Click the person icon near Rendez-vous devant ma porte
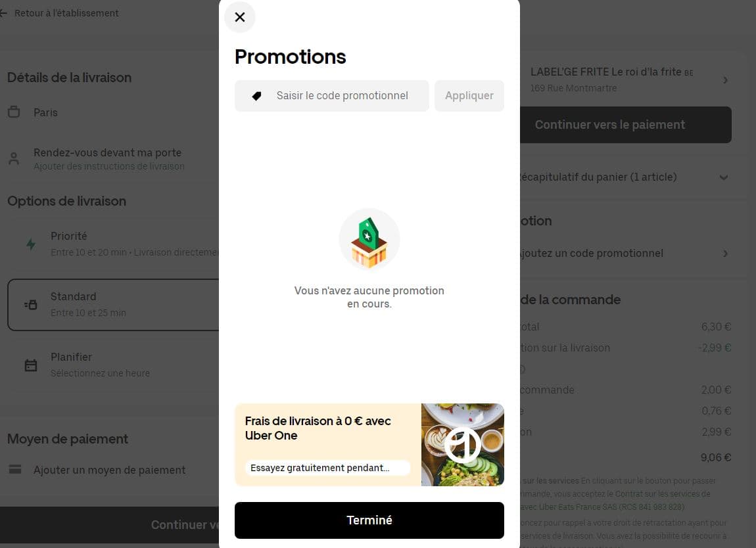This screenshot has width=756, height=548. [x=14, y=158]
